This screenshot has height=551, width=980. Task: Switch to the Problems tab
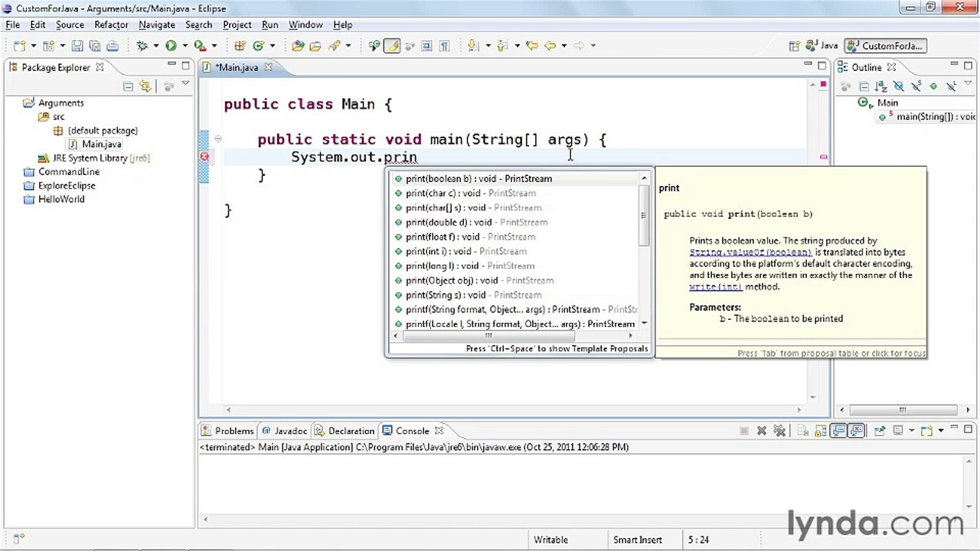[x=227, y=431]
